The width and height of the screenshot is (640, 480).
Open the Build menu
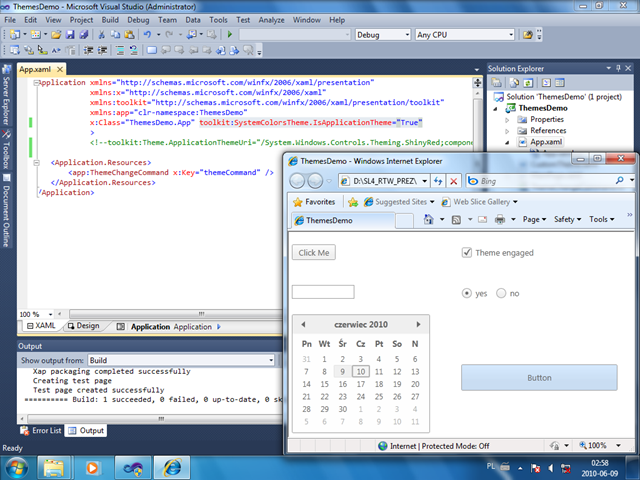[x=110, y=20]
